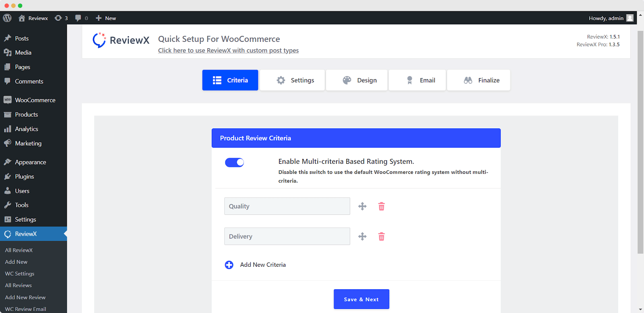
Task: Select the ReviewX sidebar menu
Action: [x=33, y=234]
